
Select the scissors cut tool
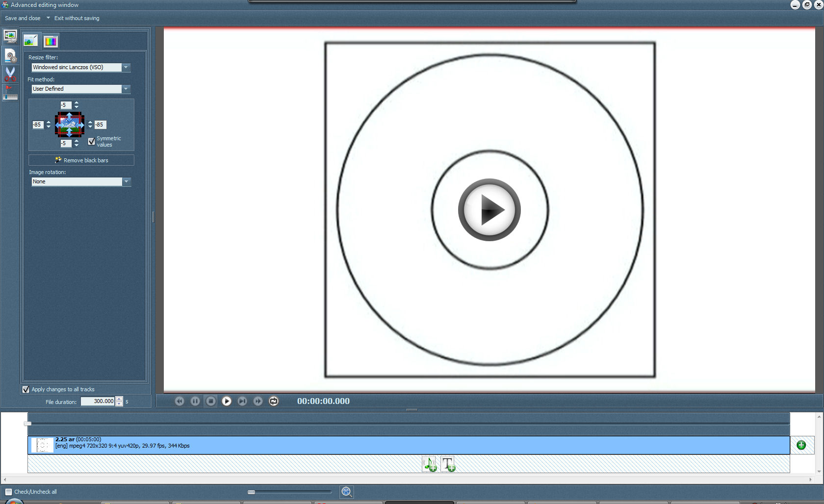pos(10,74)
